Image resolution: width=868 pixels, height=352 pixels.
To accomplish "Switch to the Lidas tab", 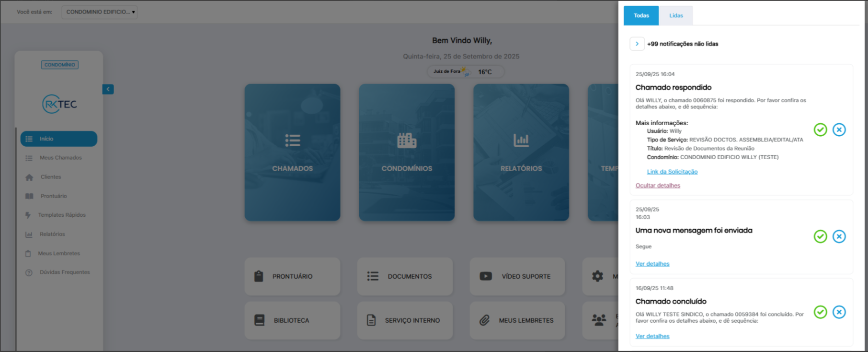I will click(675, 16).
